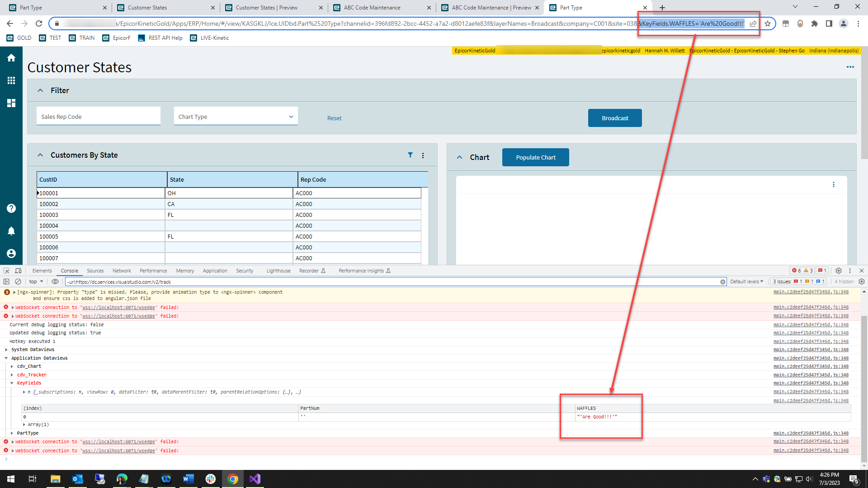Click the Sales Rep Code input field
The width and height of the screenshot is (868, 488).
pyautogui.click(x=98, y=116)
